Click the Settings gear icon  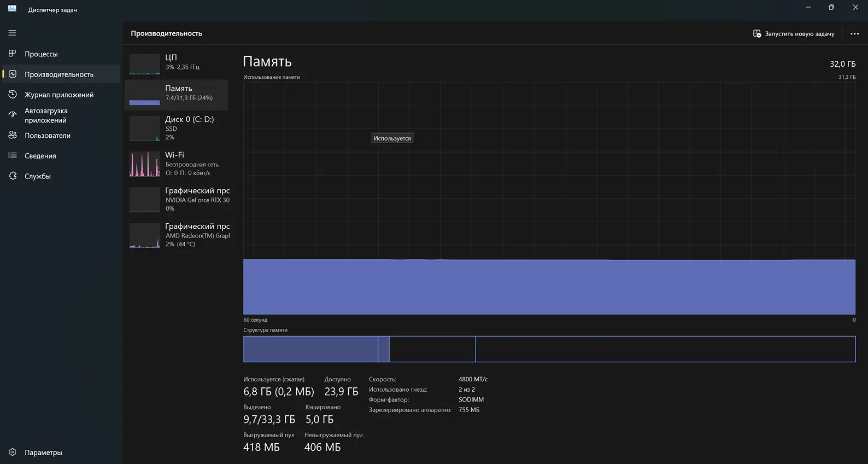click(x=13, y=453)
